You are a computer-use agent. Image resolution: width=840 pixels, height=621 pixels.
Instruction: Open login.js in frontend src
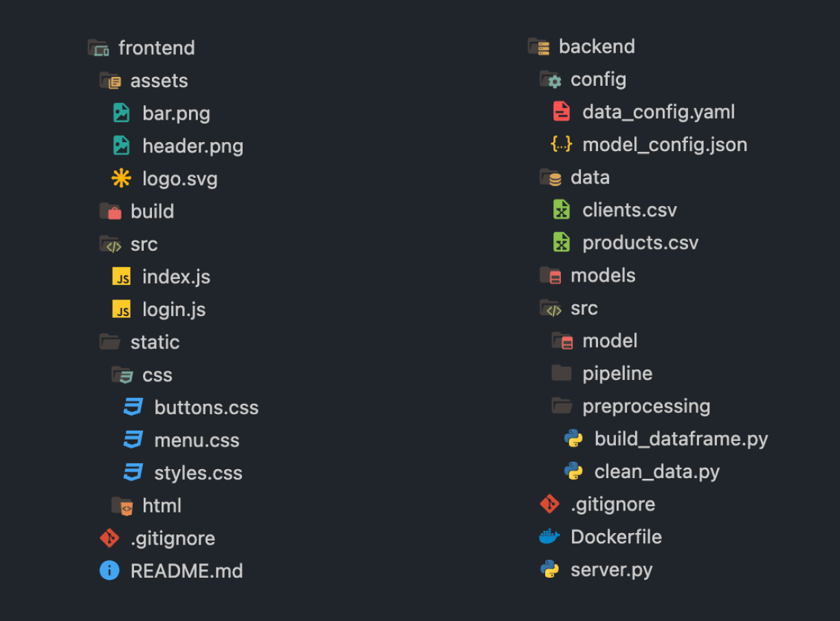pos(159,309)
